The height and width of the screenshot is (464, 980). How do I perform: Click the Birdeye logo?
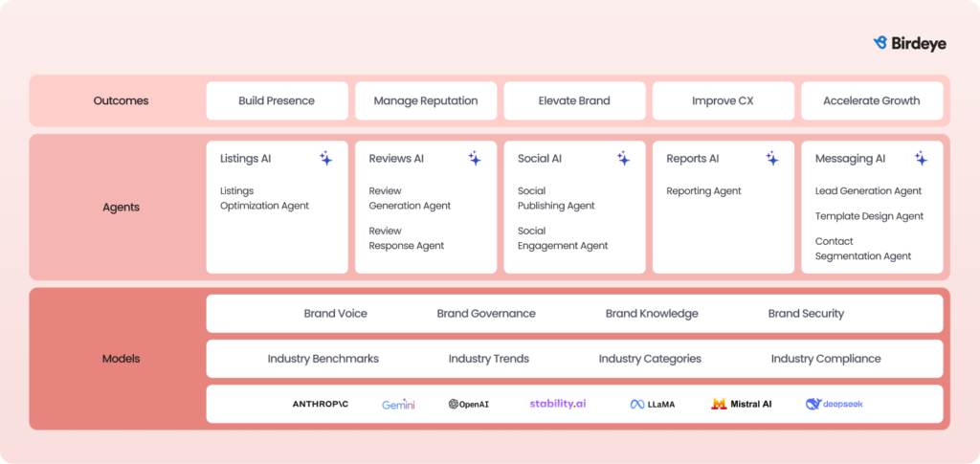(x=909, y=43)
